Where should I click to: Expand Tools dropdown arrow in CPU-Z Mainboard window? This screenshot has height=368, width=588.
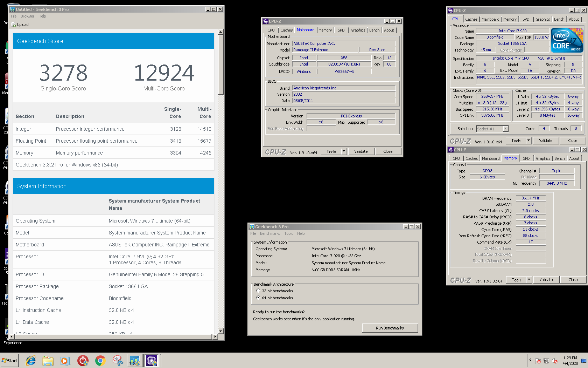(344, 151)
